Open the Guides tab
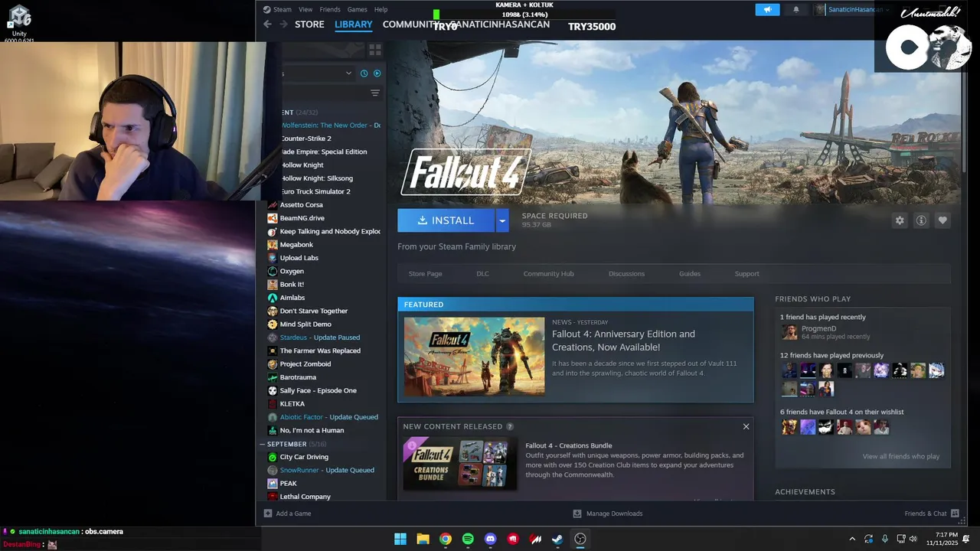 [x=690, y=274]
